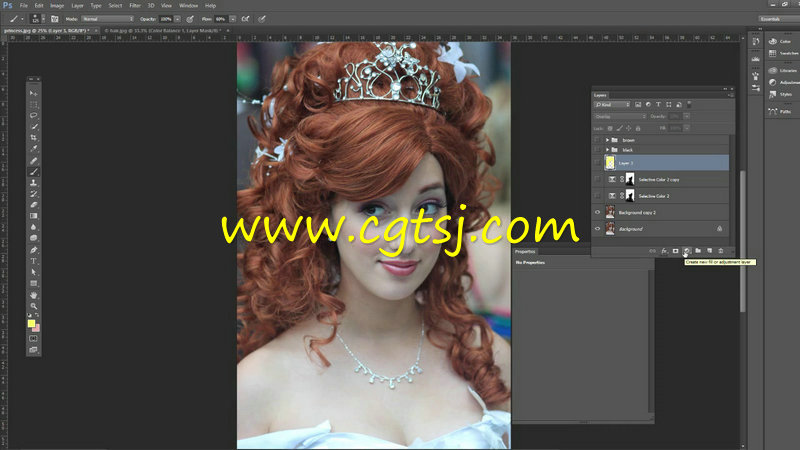800x450 pixels.
Task: Open the Layers panel flyout menu
Action: [730, 95]
